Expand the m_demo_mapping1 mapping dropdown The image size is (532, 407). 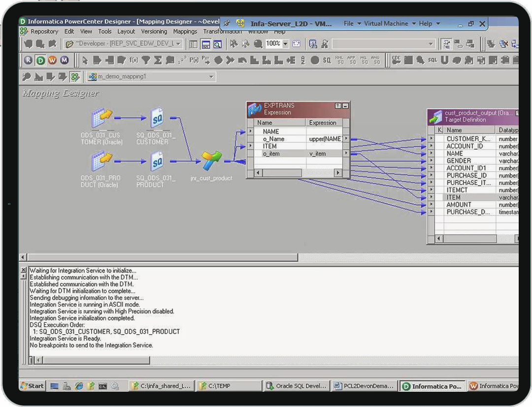(x=211, y=77)
